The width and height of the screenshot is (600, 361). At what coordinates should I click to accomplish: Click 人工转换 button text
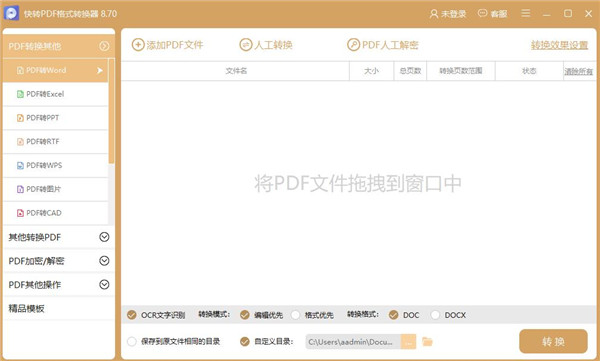pos(273,45)
